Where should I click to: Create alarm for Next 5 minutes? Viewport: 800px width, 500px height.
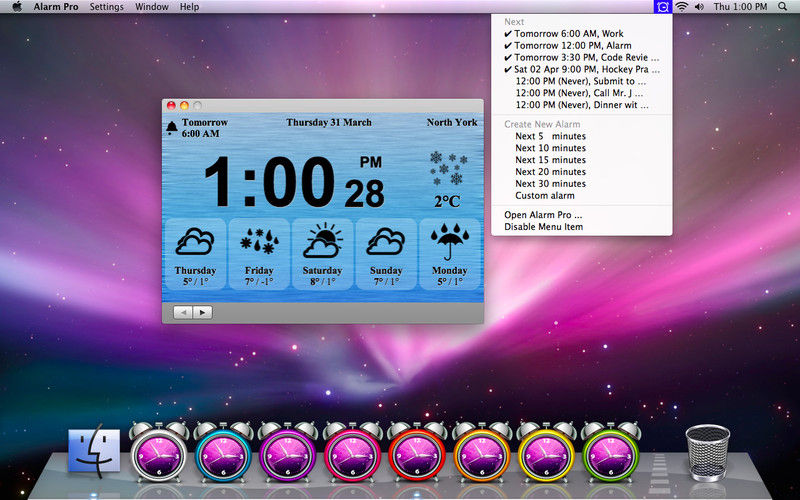tap(582, 136)
